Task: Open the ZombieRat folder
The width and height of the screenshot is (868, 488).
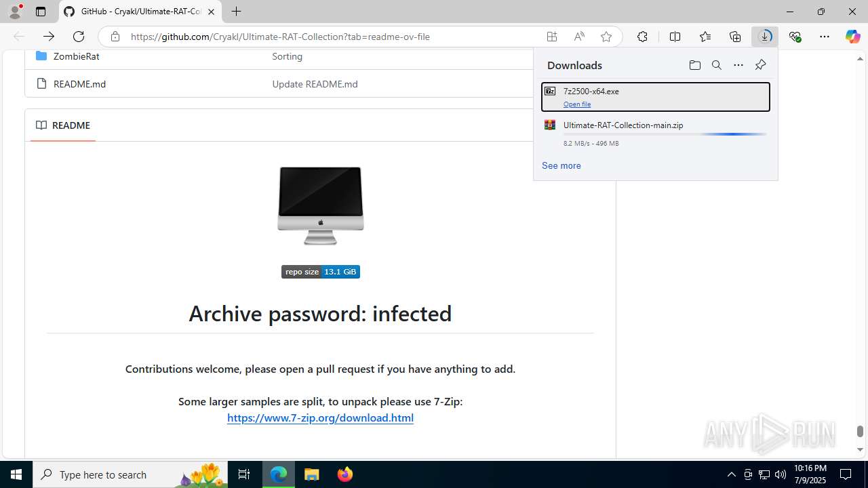Action: pyautogui.click(x=76, y=56)
